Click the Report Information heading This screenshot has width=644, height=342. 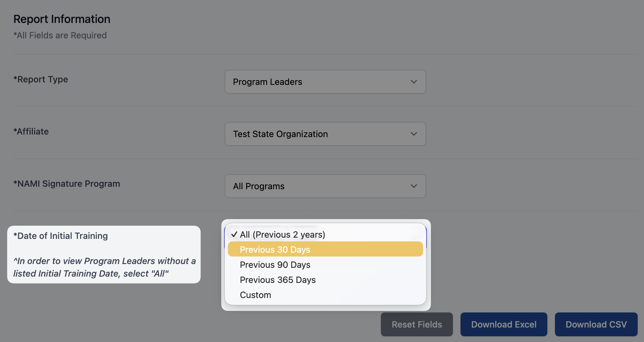click(x=62, y=19)
